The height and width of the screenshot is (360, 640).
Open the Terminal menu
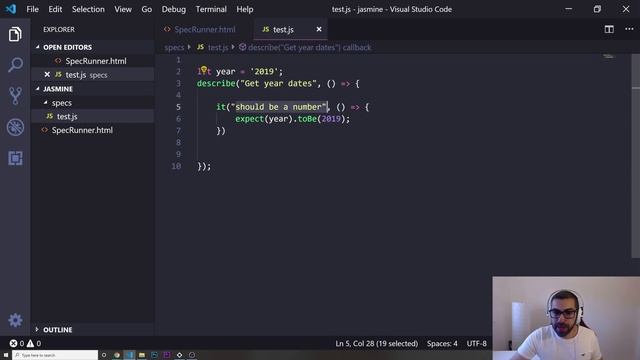click(211, 9)
